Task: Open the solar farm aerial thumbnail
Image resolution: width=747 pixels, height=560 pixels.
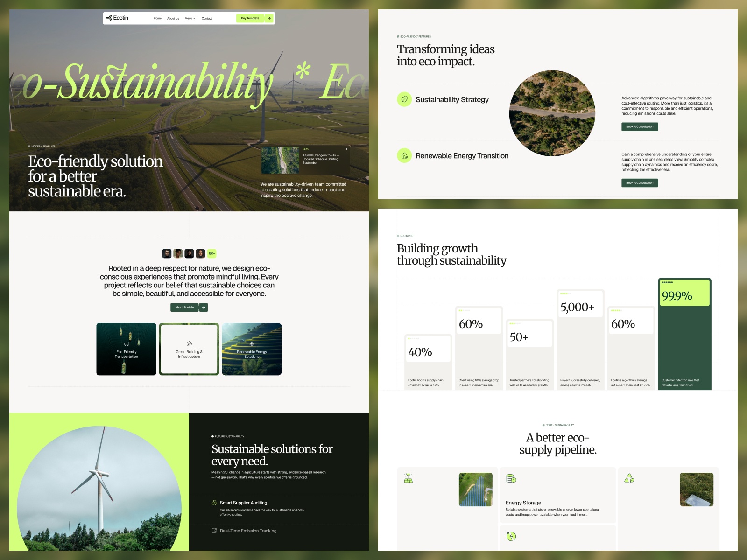Action: [476, 490]
